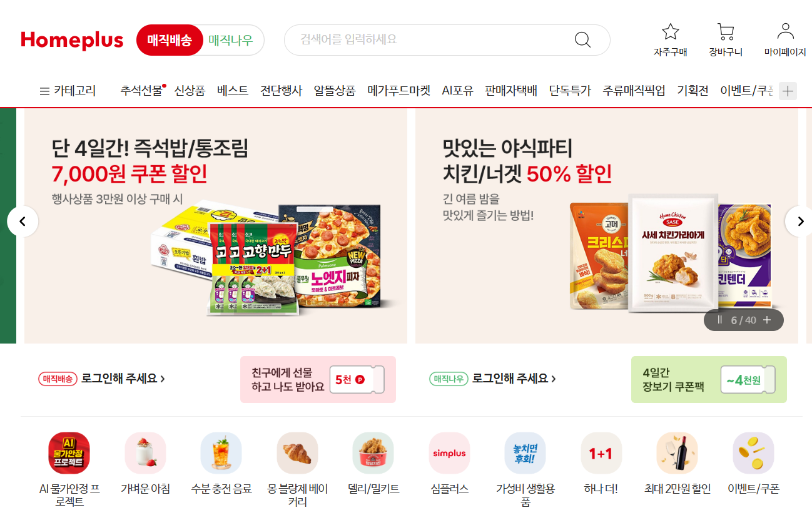The width and height of the screenshot is (812, 515).
Task: Open the 장바구니 cart icon
Action: pos(726,32)
